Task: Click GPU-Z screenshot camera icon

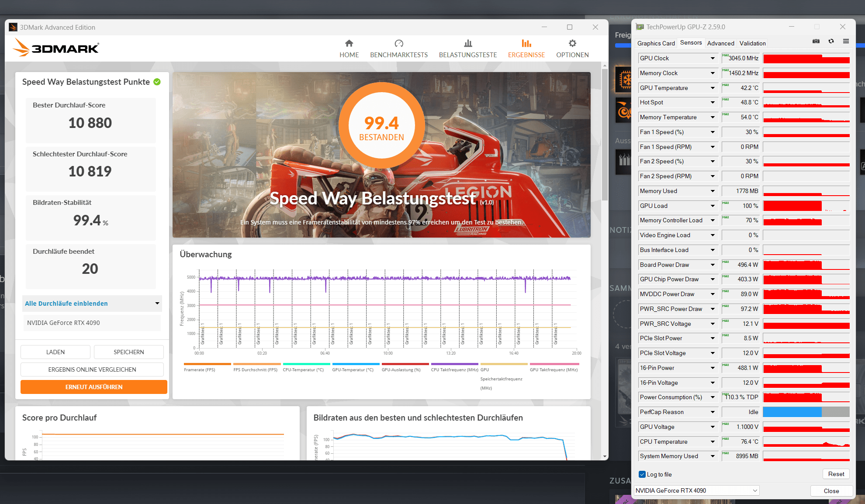Action: [816, 41]
